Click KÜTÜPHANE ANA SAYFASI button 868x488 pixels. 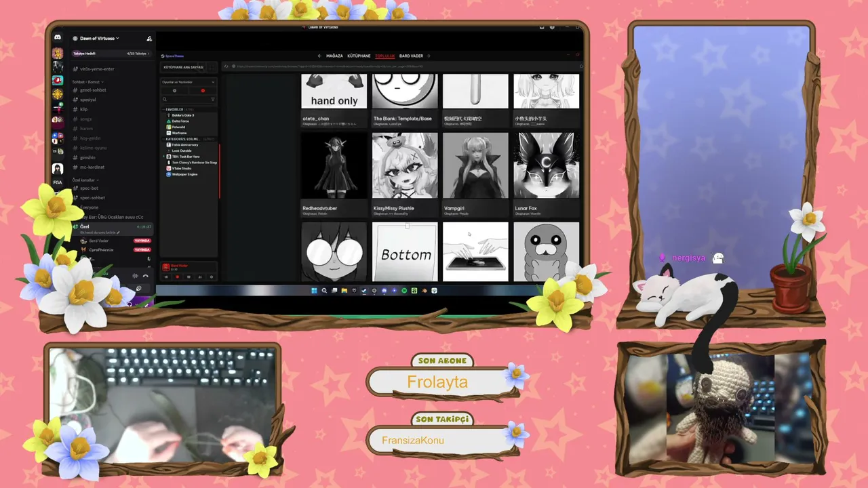[183, 67]
